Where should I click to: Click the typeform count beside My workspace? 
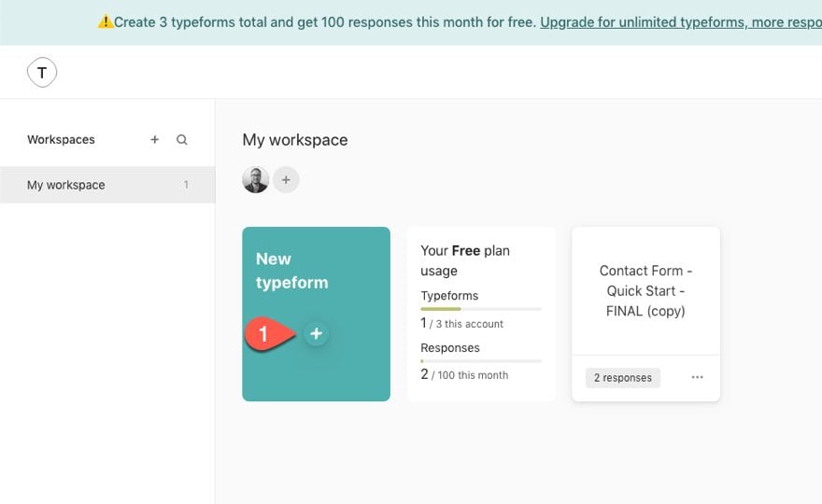(186, 185)
